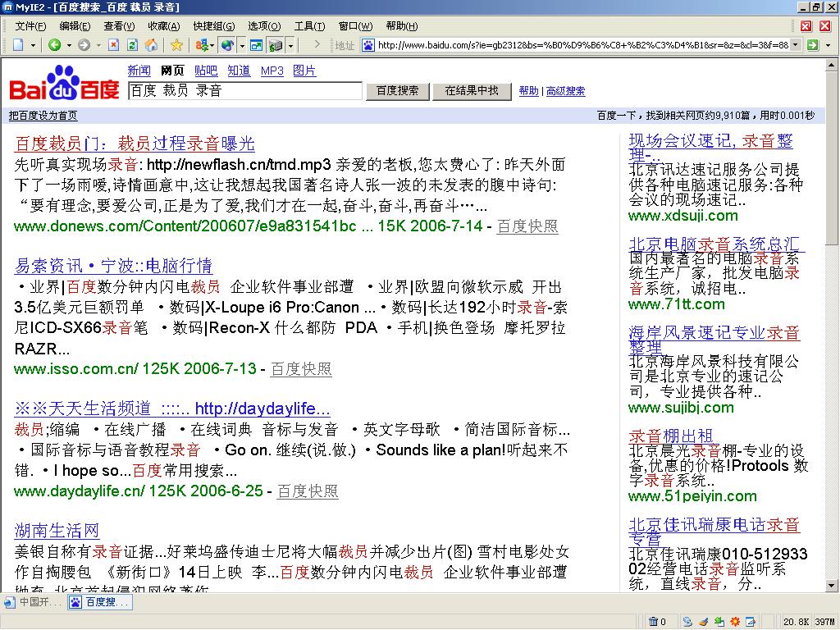
Task: Click 把百度设为首页 link
Action: [43, 116]
